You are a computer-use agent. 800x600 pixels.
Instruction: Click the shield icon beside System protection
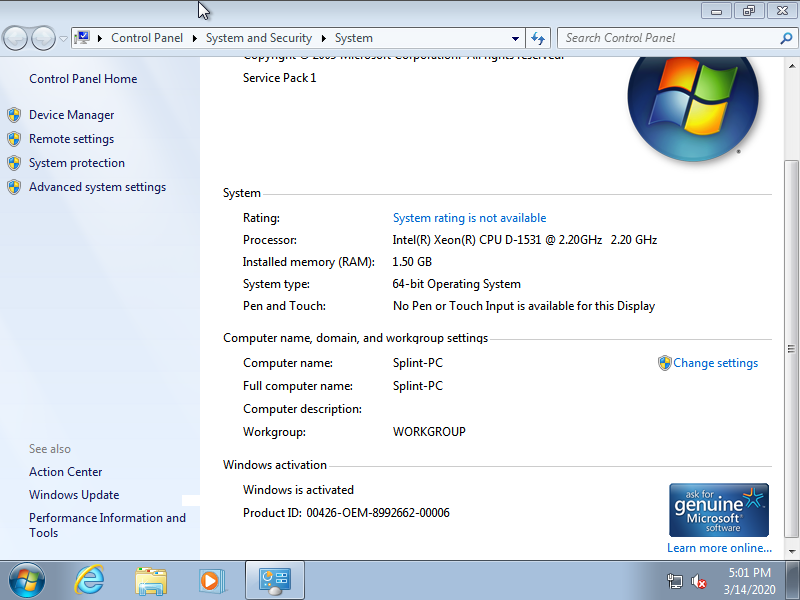[x=14, y=163]
